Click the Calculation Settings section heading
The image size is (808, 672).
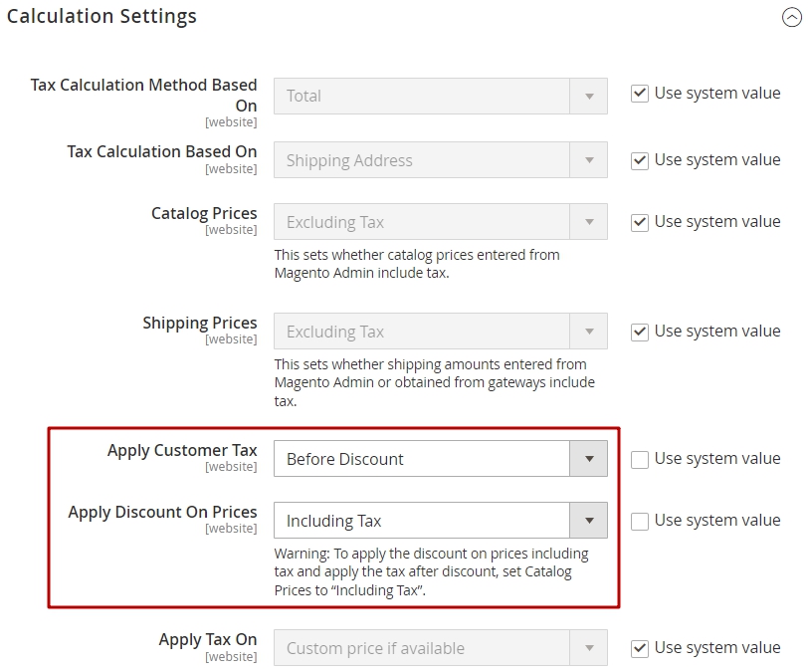(101, 16)
